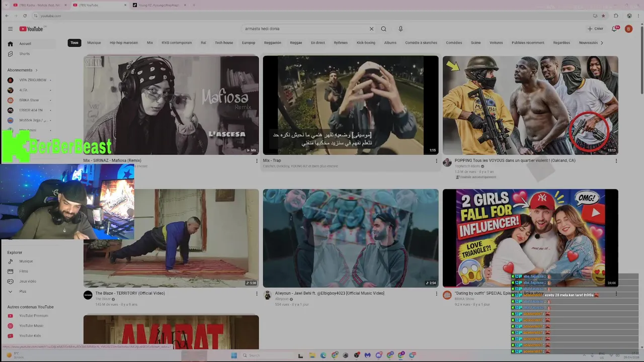This screenshot has width=644, height=362.
Task: Switch to the Kacha - Mahda browser tab
Action: coord(39,5)
